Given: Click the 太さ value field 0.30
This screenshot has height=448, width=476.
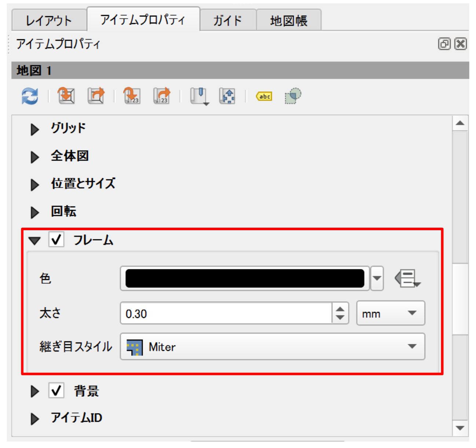Looking at the screenshot, I should (x=226, y=313).
